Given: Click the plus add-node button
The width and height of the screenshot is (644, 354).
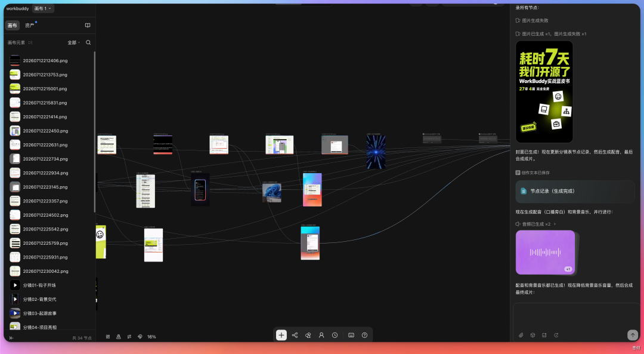Looking at the screenshot, I should pos(281,335).
